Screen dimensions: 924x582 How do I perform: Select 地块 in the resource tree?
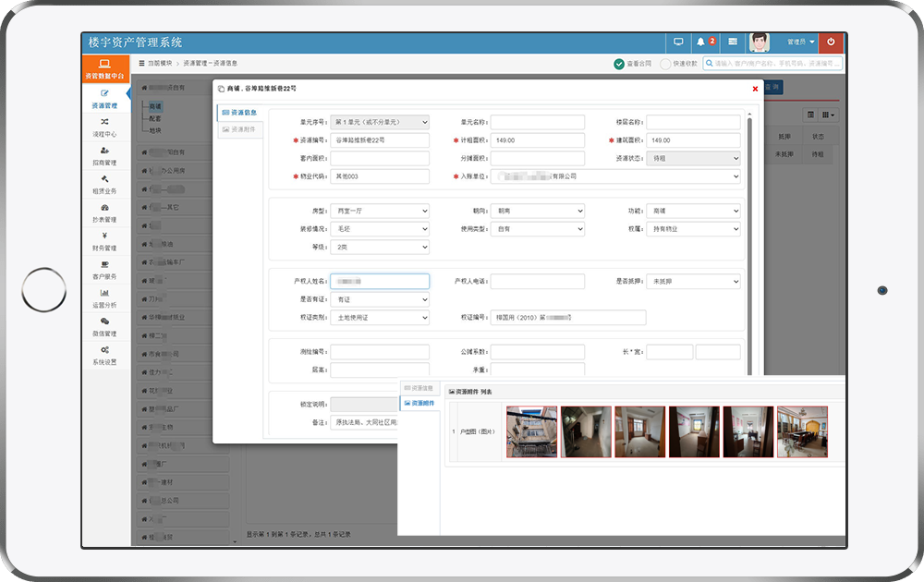pos(155,130)
